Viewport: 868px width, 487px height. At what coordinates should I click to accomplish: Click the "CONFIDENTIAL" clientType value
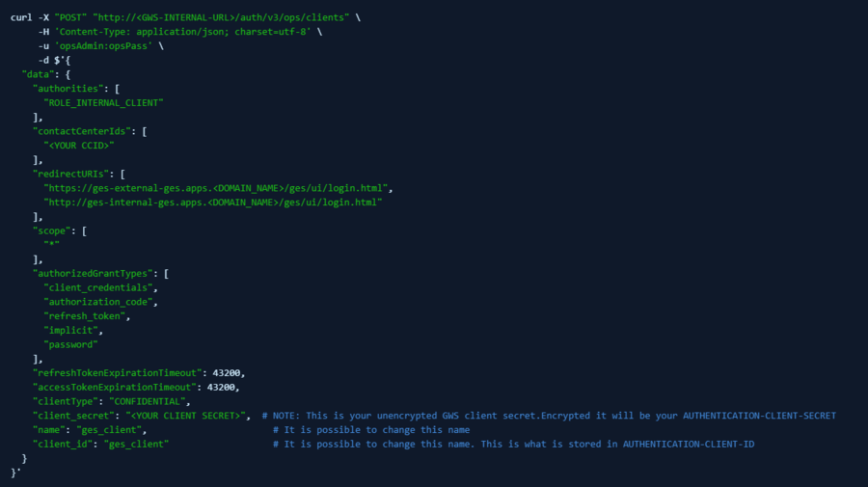[x=148, y=402]
